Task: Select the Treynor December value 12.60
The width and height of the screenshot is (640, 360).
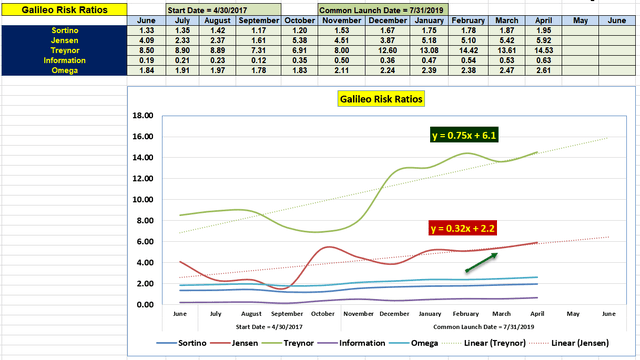Action: tap(387, 50)
